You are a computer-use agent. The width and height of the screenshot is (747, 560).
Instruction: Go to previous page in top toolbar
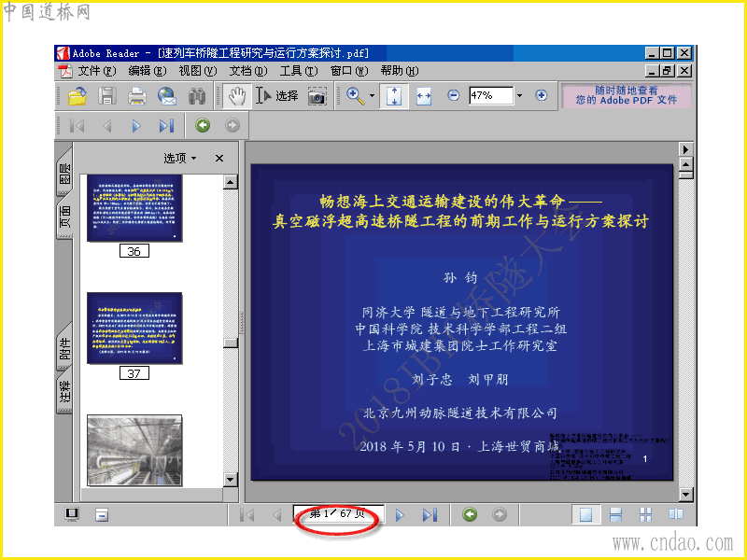(x=107, y=126)
